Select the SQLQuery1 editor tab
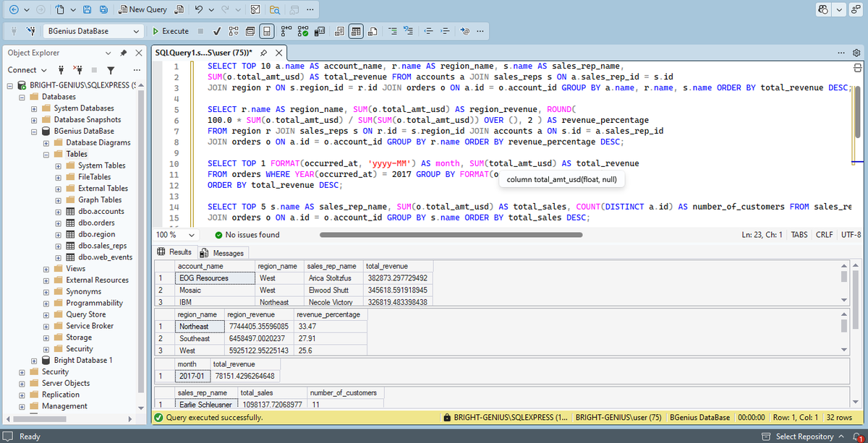 coord(204,53)
